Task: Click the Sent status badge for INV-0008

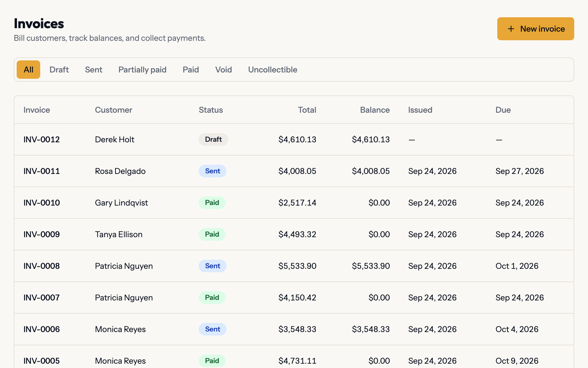Action: 212,266
